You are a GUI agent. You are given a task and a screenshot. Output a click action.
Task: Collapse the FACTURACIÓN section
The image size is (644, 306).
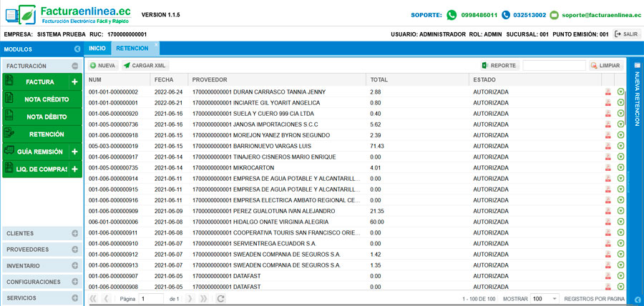click(74, 66)
